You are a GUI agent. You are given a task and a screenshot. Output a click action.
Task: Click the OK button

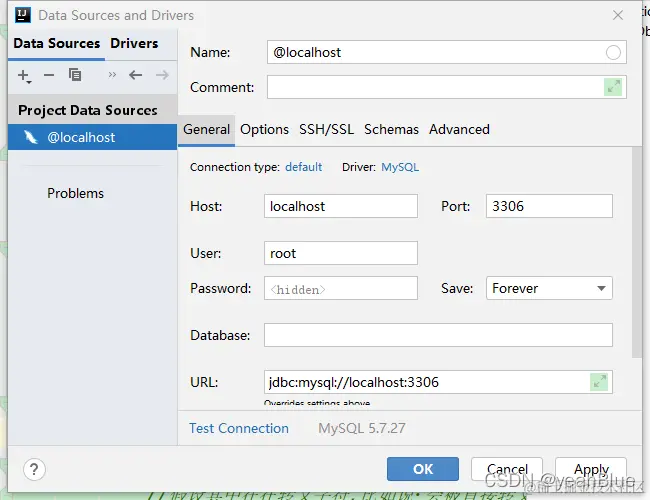423,469
